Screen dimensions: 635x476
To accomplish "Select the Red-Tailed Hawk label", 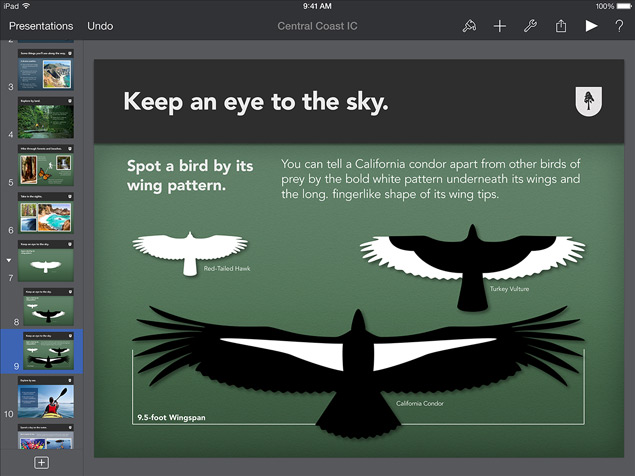I will pyautogui.click(x=227, y=269).
